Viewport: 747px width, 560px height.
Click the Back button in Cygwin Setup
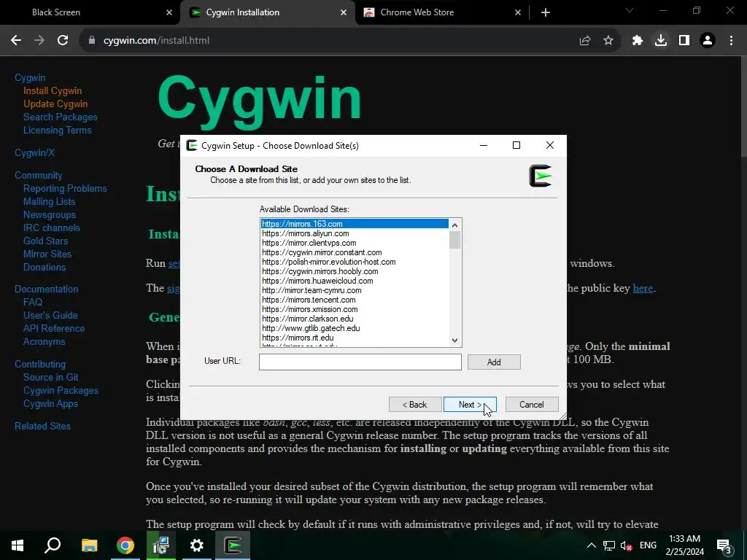pyautogui.click(x=415, y=404)
